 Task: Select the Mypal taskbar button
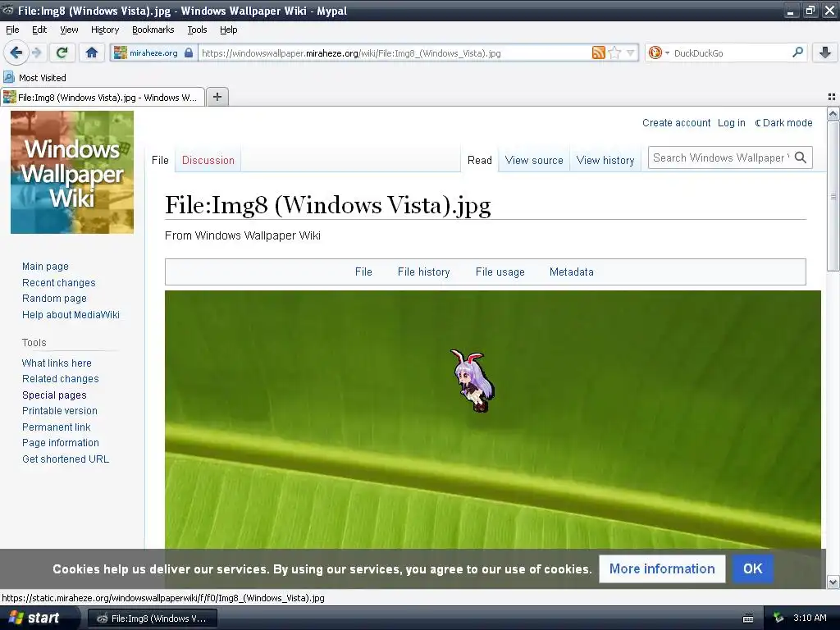153,619
